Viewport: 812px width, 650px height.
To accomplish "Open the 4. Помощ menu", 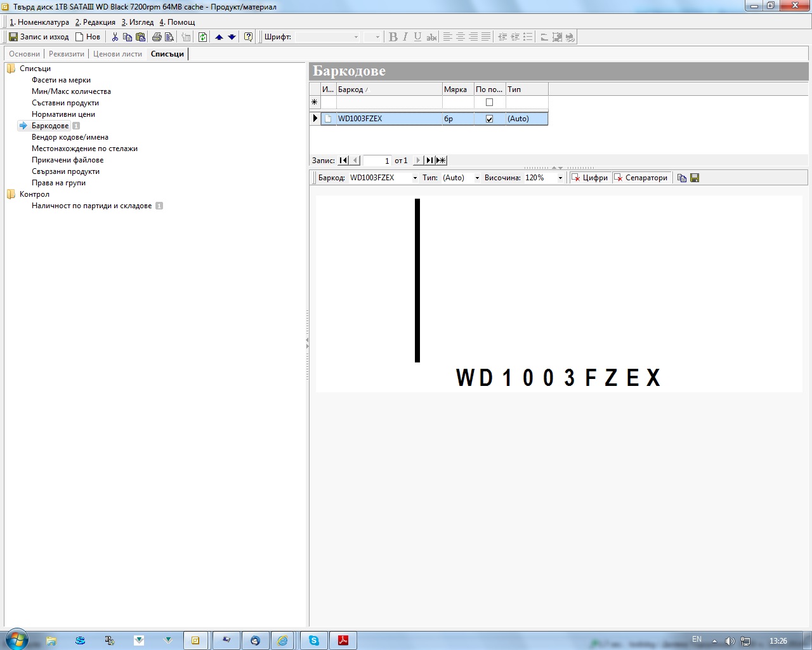I will (177, 22).
